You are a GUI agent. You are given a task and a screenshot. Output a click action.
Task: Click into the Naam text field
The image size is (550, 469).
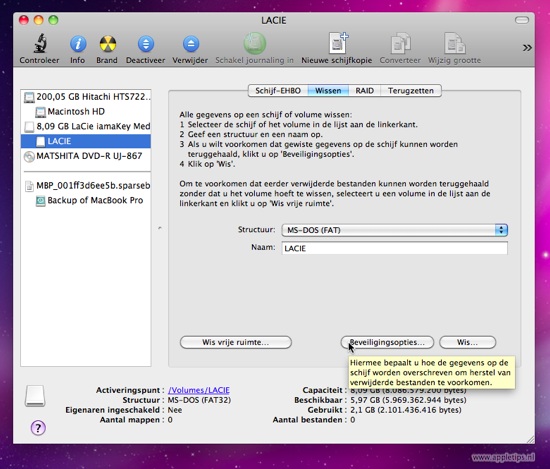(395, 248)
